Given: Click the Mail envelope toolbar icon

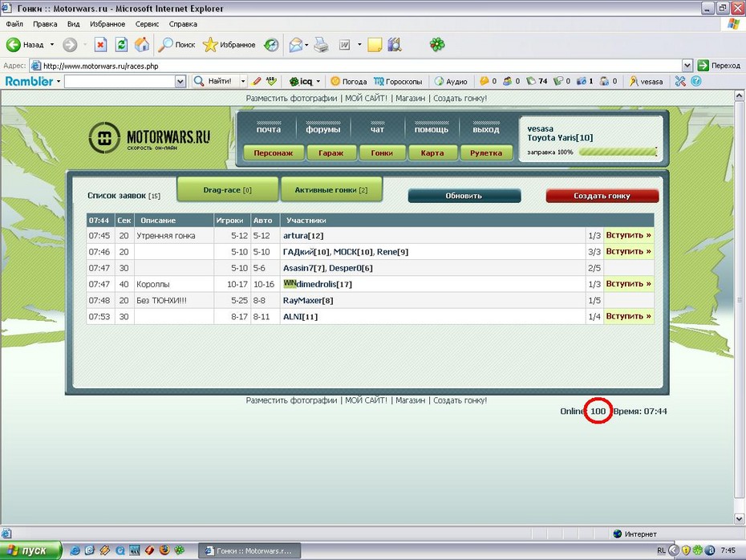Looking at the screenshot, I should click(295, 45).
